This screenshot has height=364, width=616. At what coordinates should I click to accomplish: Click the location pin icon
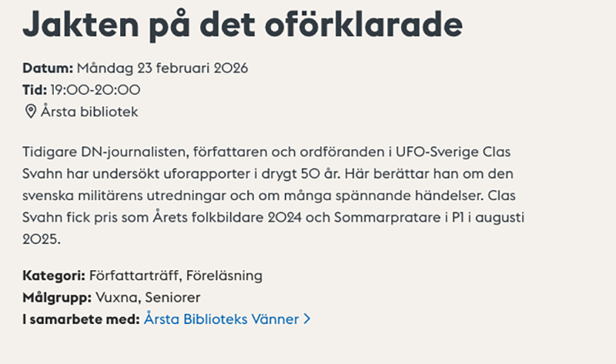click(31, 112)
